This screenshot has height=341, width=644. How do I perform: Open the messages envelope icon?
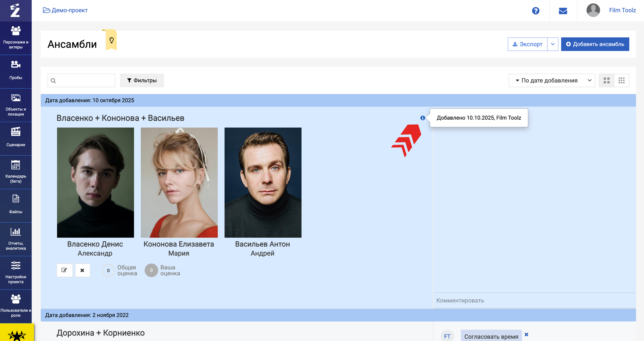point(563,11)
